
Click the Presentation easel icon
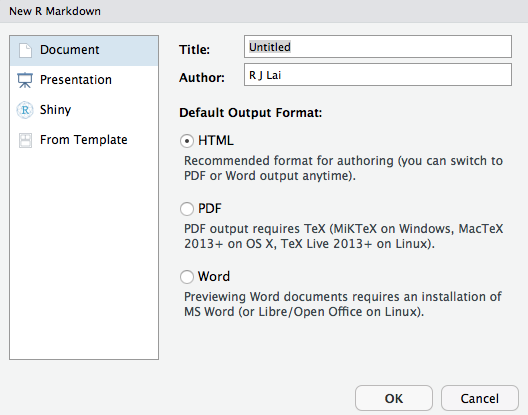pos(25,80)
